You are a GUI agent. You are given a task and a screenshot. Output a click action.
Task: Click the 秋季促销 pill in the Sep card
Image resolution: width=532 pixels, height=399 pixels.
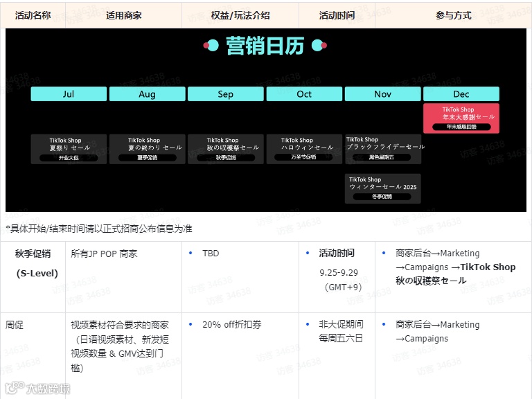[226, 158]
